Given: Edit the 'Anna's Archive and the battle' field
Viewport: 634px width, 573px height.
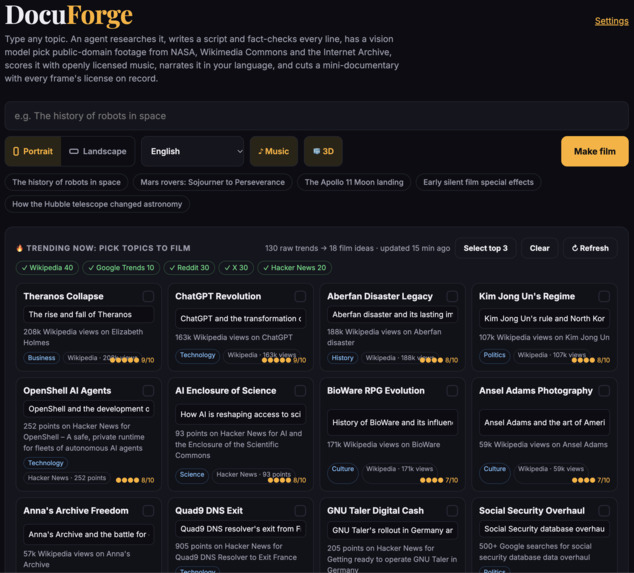Looking at the screenshot, I should (89, 535).
